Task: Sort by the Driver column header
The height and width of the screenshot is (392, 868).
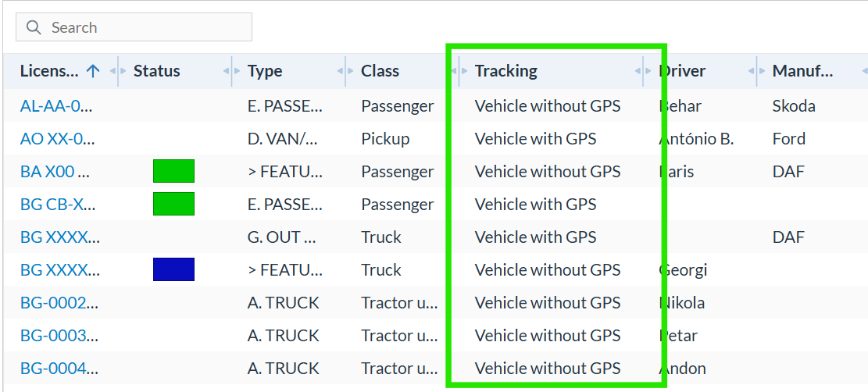Action: point(682,71)
